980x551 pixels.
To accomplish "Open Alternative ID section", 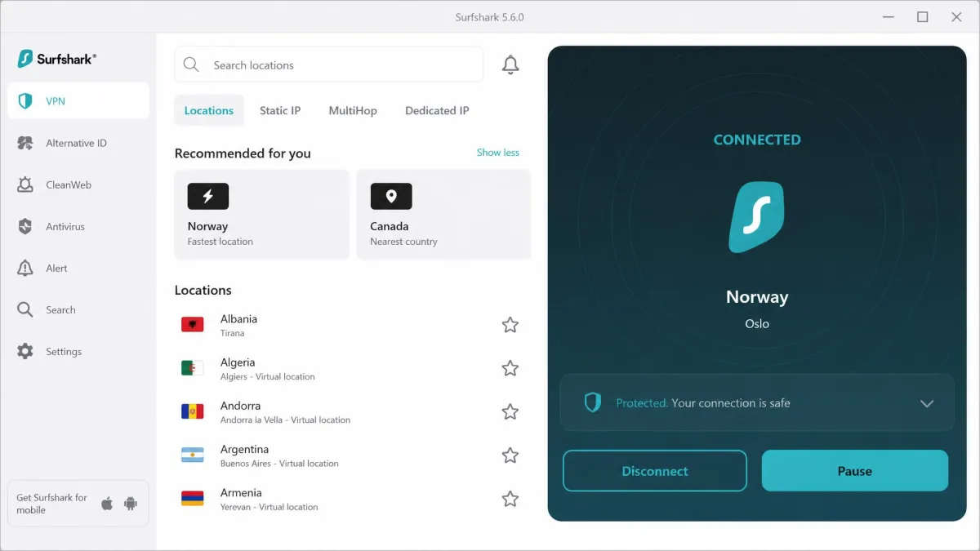I will [x=78, y=143].
